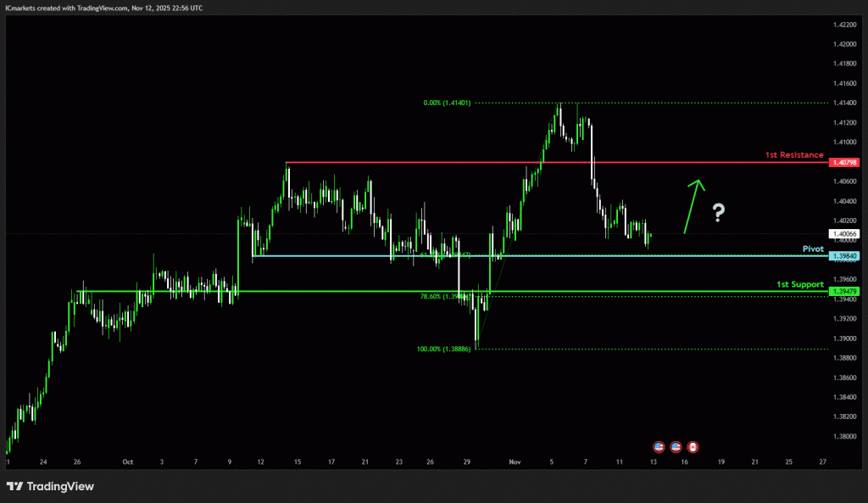Select the 1st Support label
Screen dimensions: 868x503
[x=799, y=284]
